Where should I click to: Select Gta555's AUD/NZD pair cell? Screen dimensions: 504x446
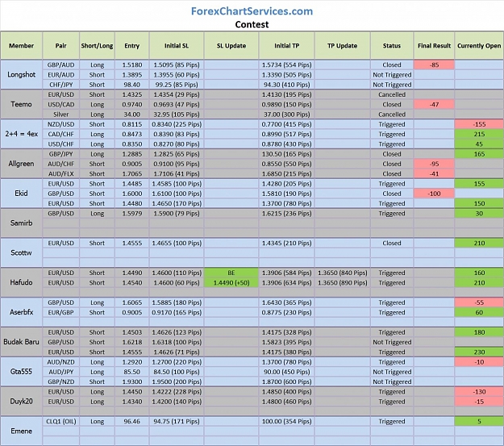click(x=60, y=362)
